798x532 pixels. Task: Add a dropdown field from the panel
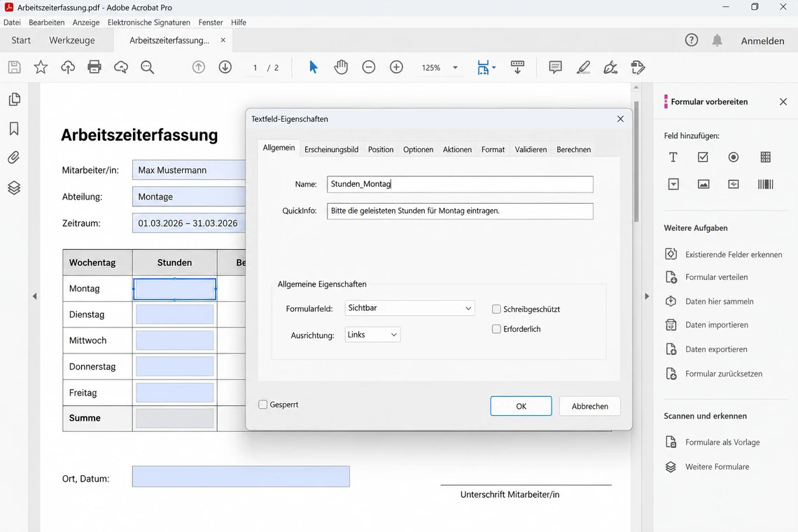click(x=673, y=184)
